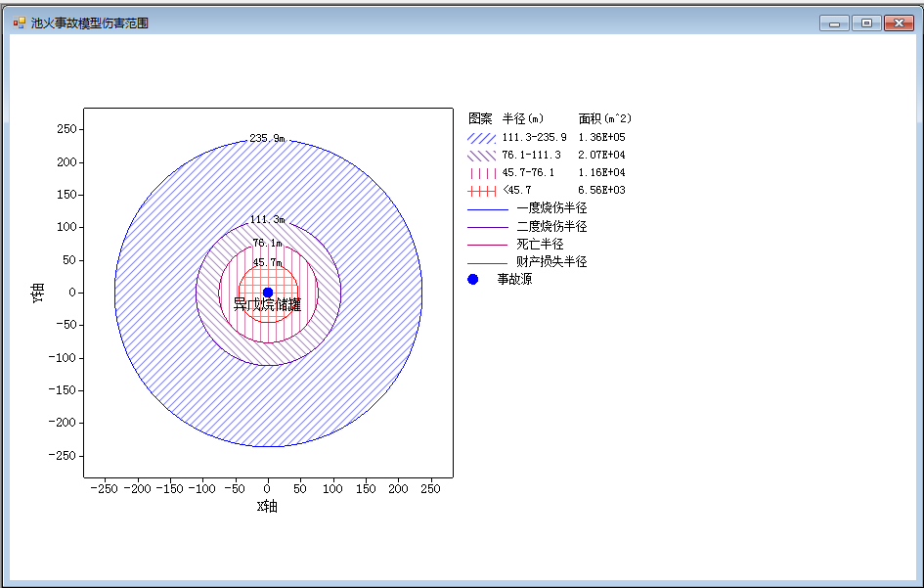
Task: Click the blue hatch swatch for 111.3-235.9
Action: (481, 137)
